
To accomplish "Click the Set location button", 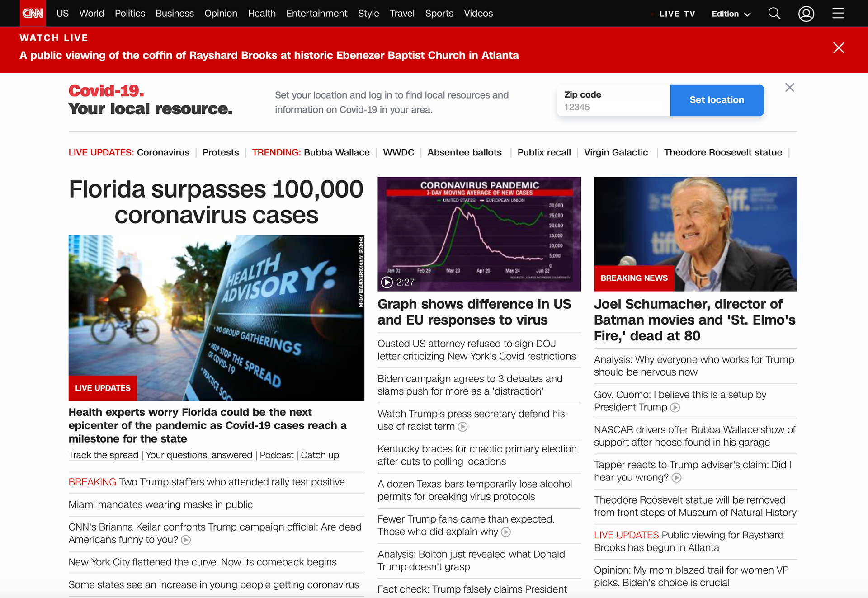I will (717, 100).
